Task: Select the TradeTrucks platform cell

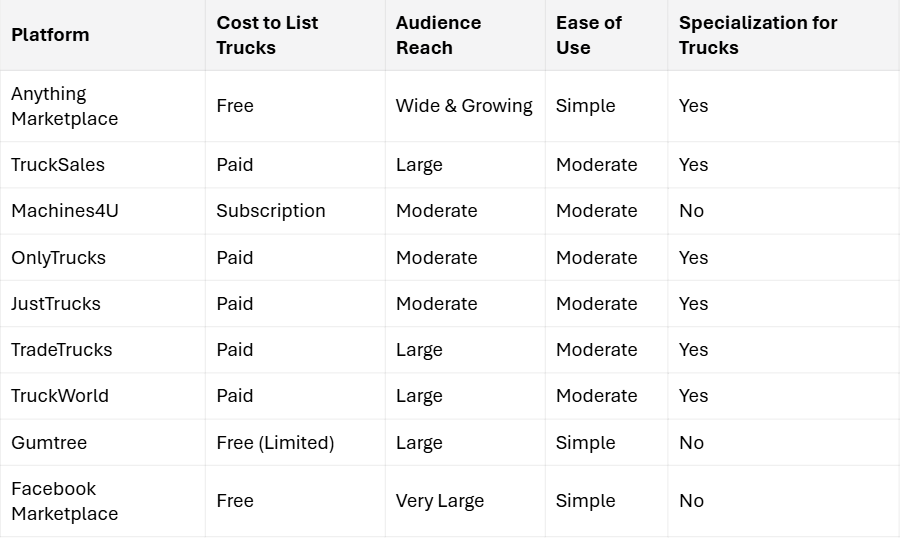Action: [x=61, y=350]
